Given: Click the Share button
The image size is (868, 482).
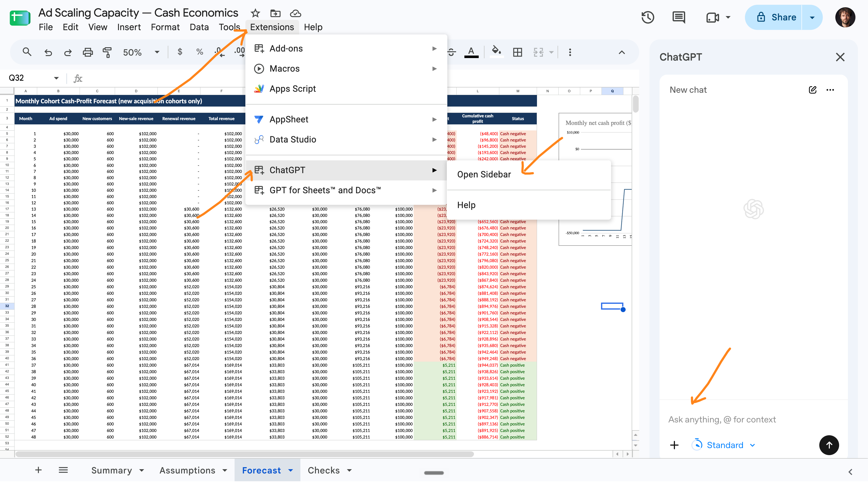Looking at the screenshot, I should pyautogui.click(x=773, y=17).
